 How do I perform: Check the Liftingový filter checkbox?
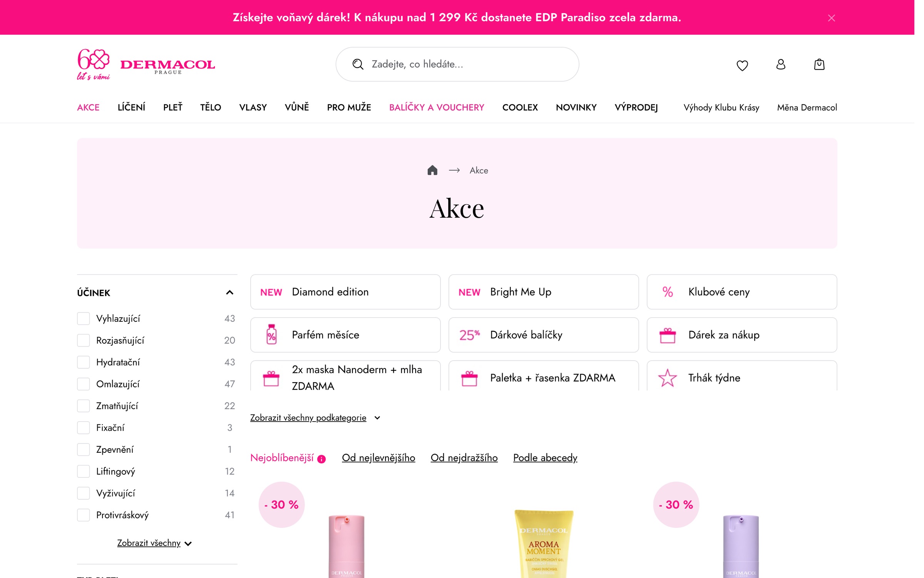tap(83, 471)
